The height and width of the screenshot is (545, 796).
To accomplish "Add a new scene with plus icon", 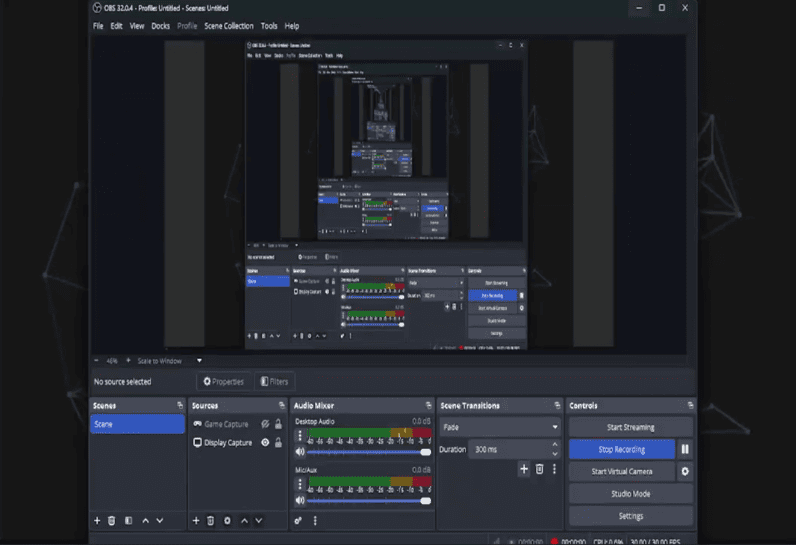I will pyautogui.click(x=97, y=520).
